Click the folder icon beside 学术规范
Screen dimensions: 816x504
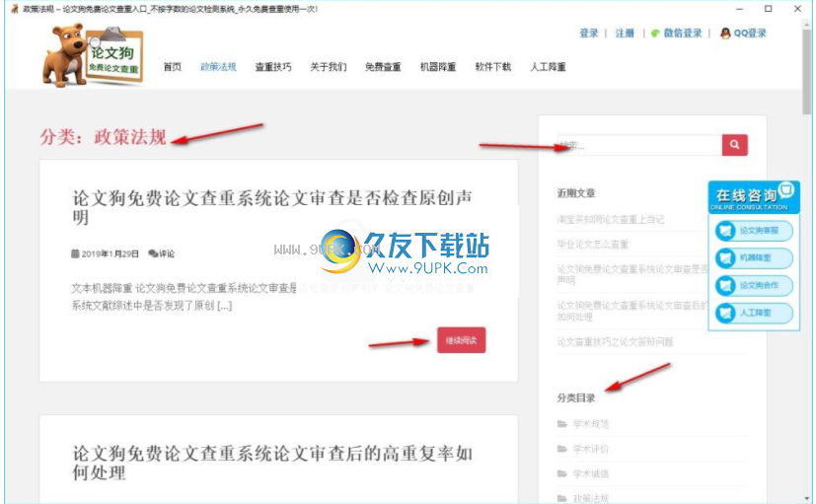(562, 424)
